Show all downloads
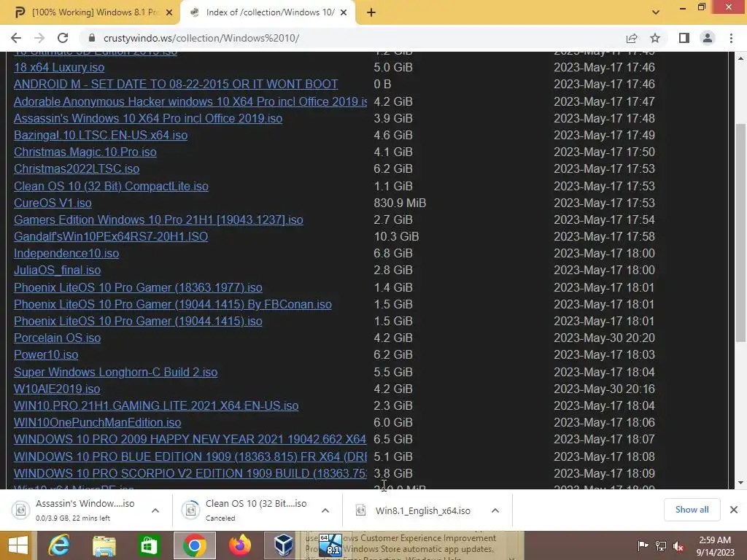 point(692,510)
